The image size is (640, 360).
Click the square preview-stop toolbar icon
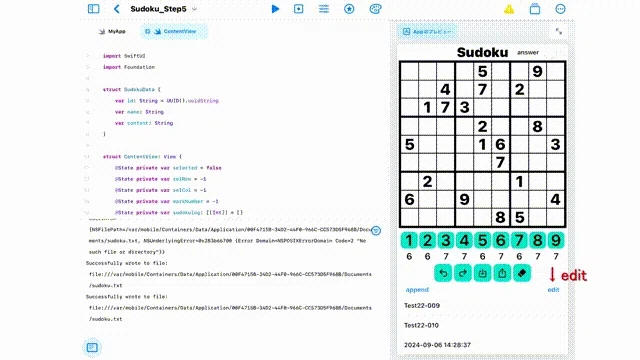(299, 9)
